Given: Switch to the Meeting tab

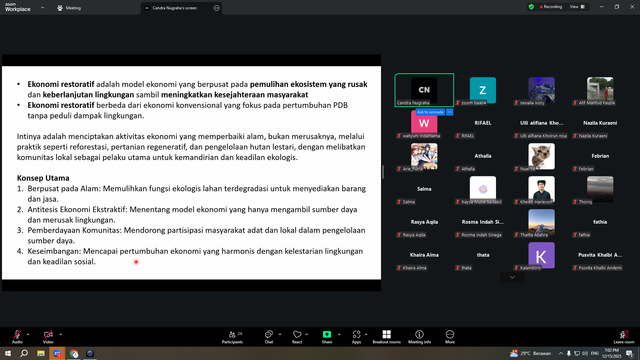Looking at the screenshot, I should pos(69,8).
